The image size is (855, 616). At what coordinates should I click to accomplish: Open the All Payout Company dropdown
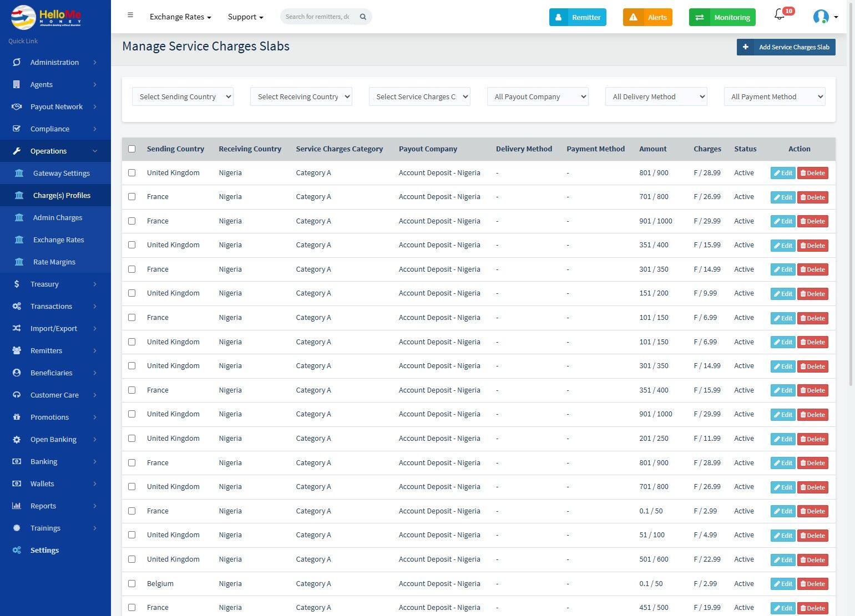tap(538, 96)
